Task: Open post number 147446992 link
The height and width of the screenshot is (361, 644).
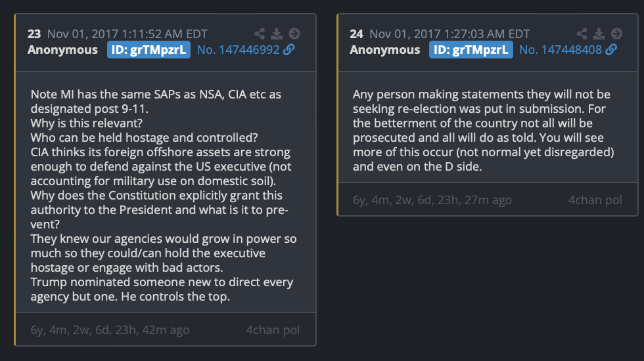Action: click(238, 50)
